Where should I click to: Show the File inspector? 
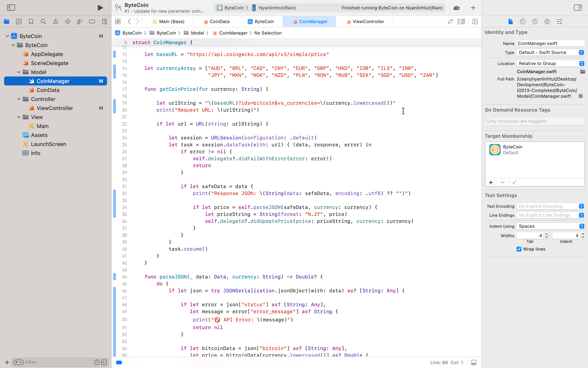point(510,21)
